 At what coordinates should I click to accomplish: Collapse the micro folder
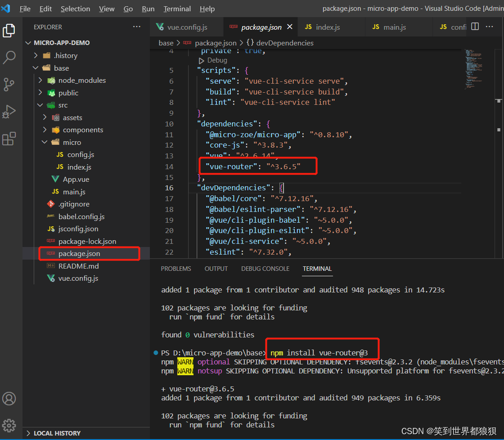click(x=87, y=142)
